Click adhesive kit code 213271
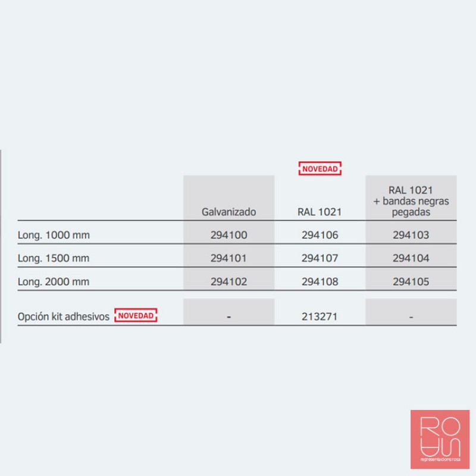This screenshot has width=476, height=476. [x=320, y=317]
